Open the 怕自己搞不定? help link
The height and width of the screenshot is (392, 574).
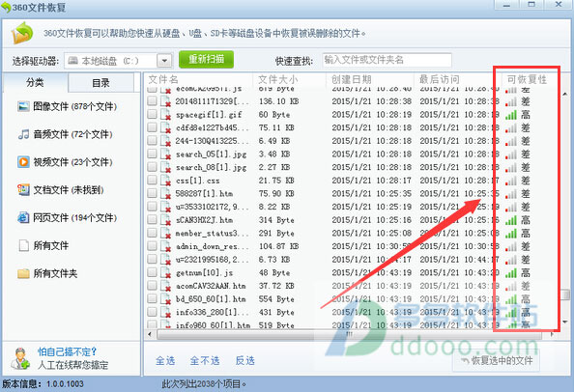(x=67, y=351)
